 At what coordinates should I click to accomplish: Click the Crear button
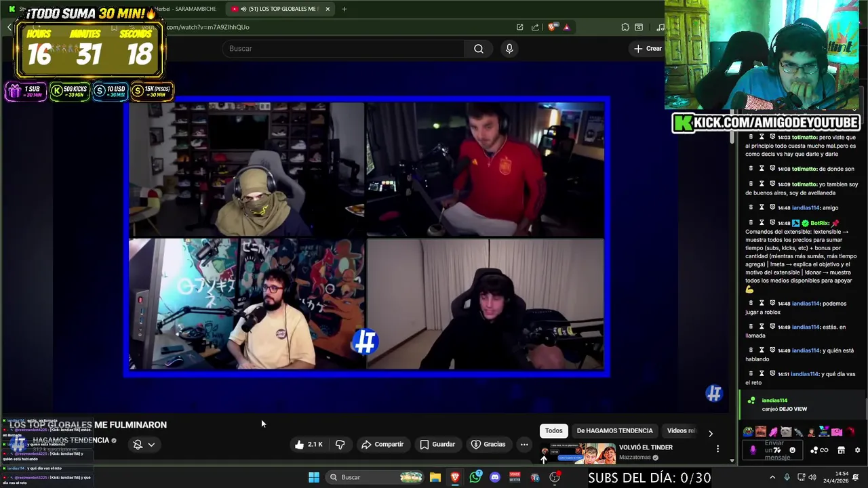pyautogui.click(x=648, y=48)
